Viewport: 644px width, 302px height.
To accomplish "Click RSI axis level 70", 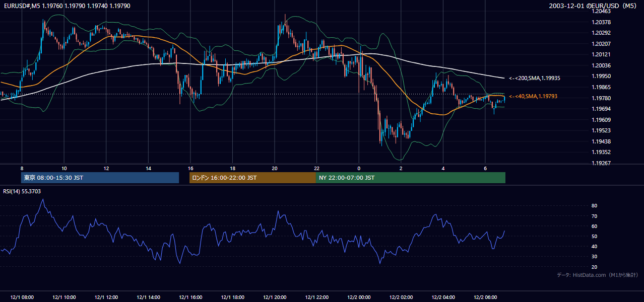I will pos(595,216).
